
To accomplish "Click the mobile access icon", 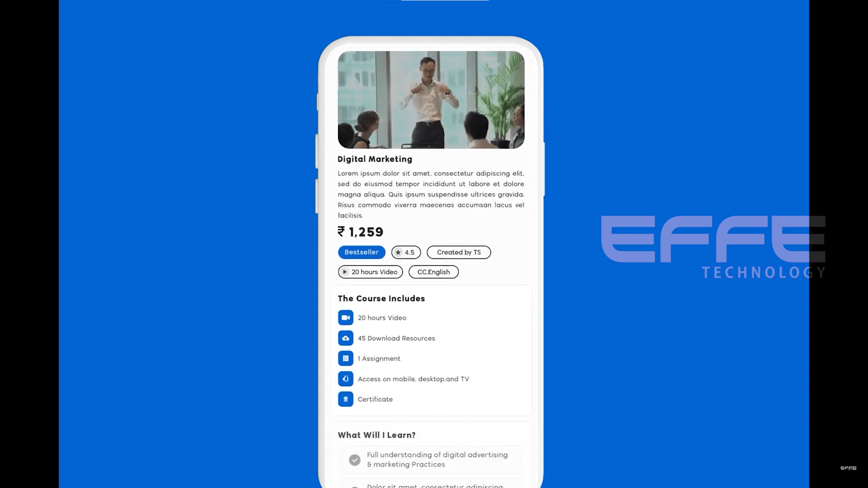I will click(345, 378).
